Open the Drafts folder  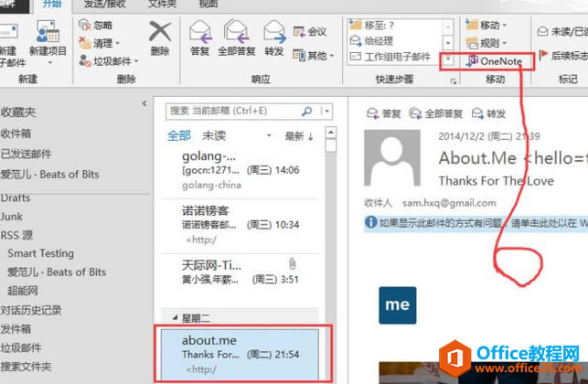(15, 197)
